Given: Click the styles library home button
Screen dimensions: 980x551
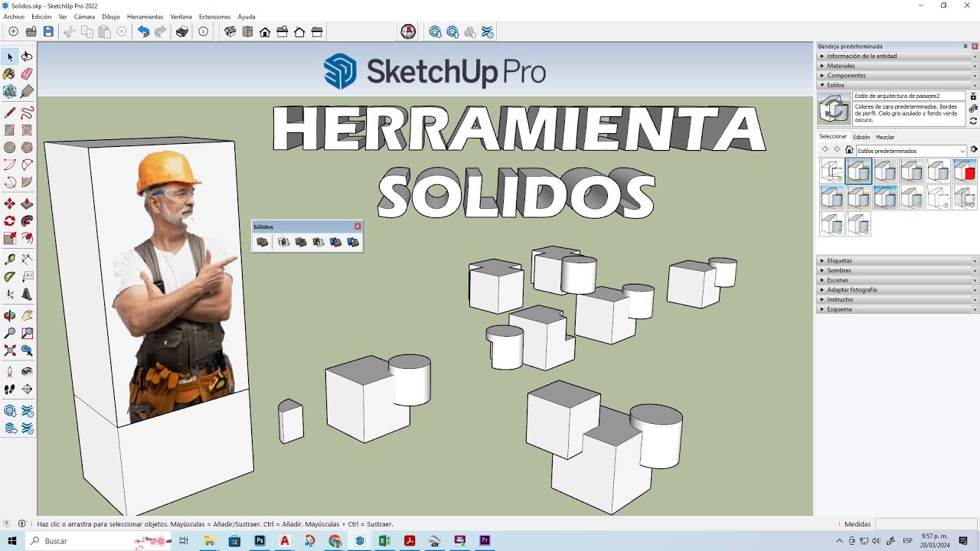Looking at the screenshot, I should pyautogui.click(x=849, y=150).
